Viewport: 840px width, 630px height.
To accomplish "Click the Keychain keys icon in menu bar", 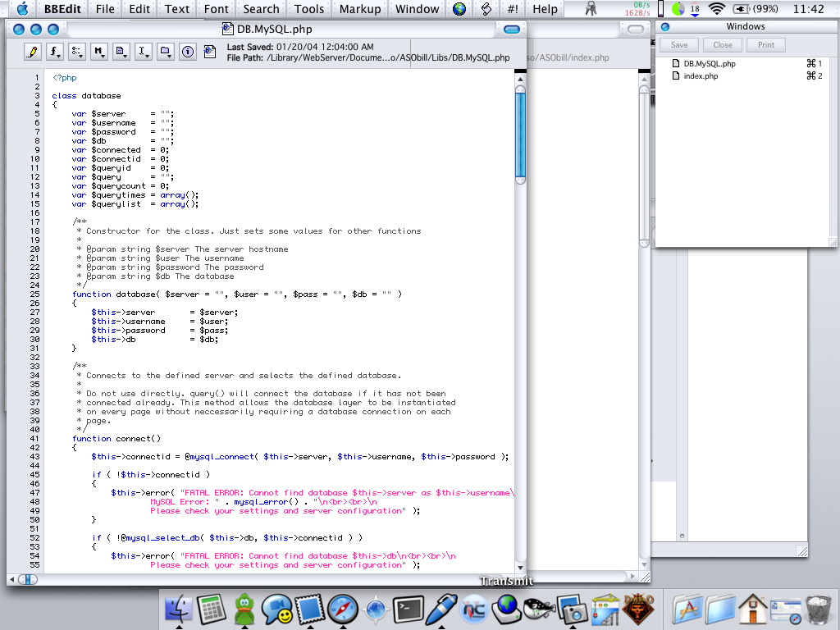I will [x=590, y=9].
